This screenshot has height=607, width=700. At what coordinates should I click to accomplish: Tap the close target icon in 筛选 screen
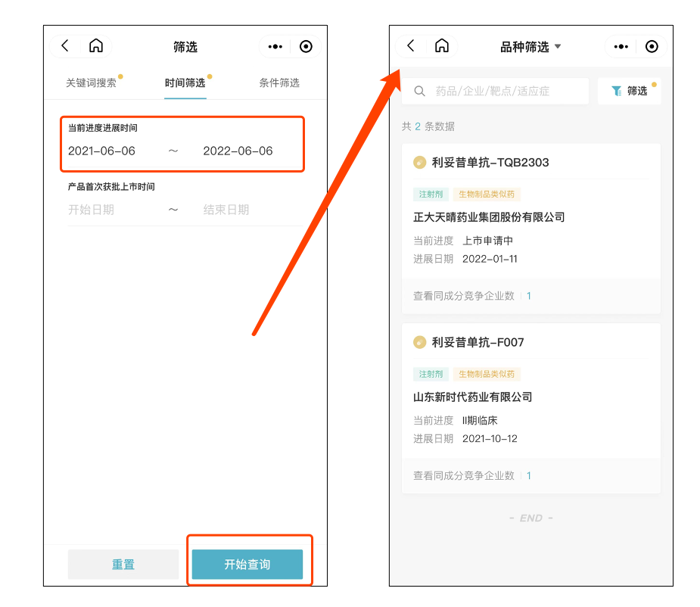306,46
